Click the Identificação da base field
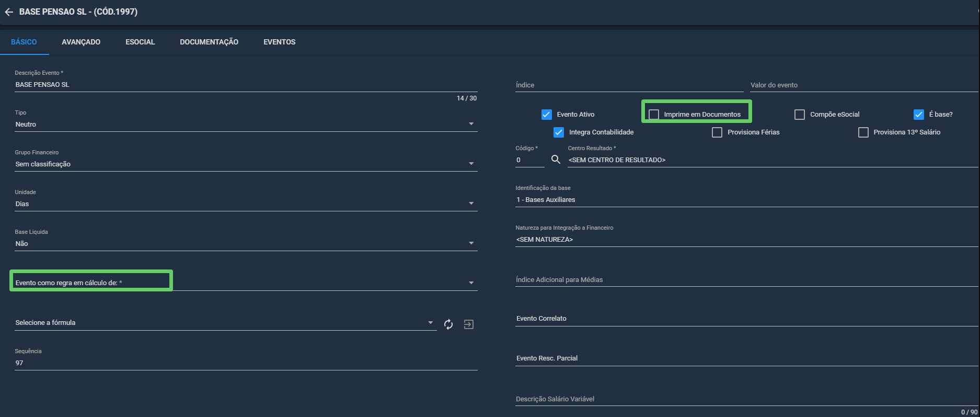 [x=747, y=200]
